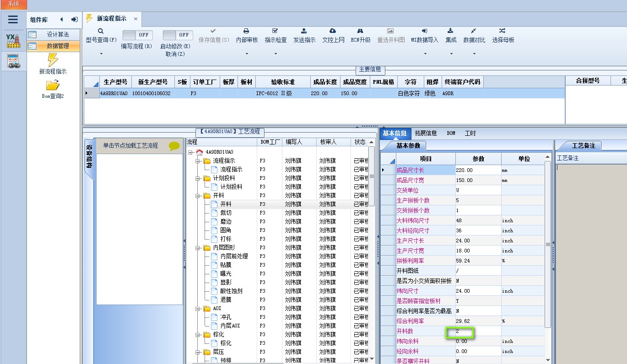The height and width of the screenshot is (364, 627).
Task: Switch to the BOM tab
Action: click(451, 133)
